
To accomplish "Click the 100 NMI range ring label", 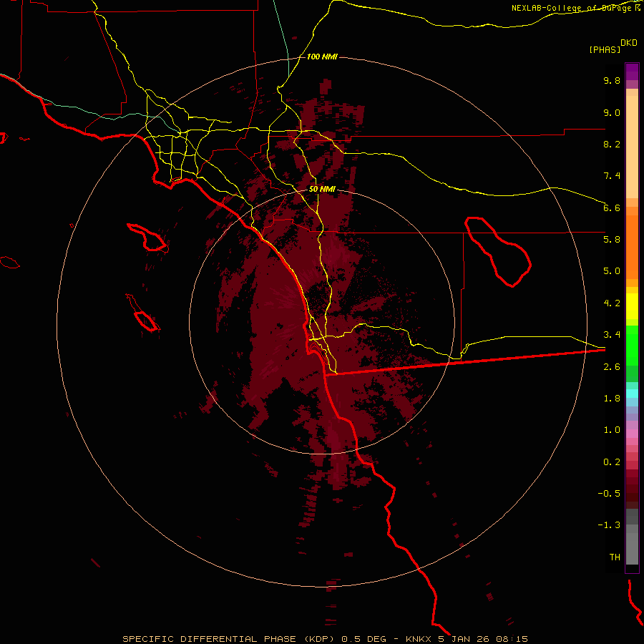I will click(322, 57).
